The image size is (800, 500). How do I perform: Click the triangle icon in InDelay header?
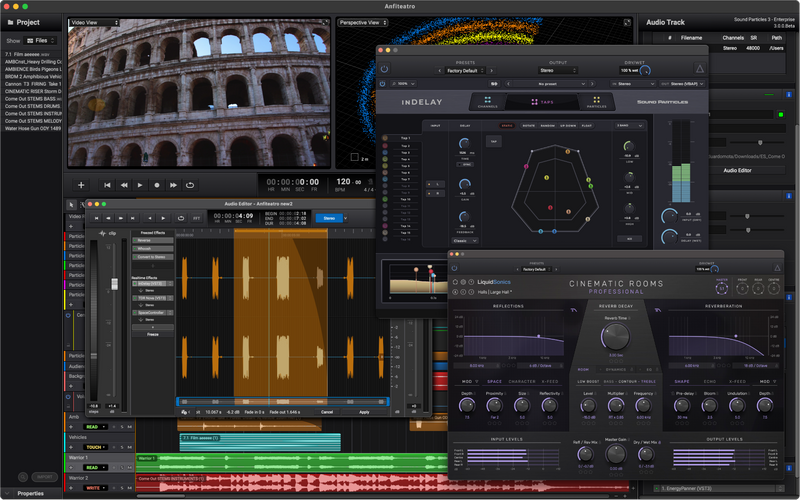pyautogui.click(x=700, y=69)
